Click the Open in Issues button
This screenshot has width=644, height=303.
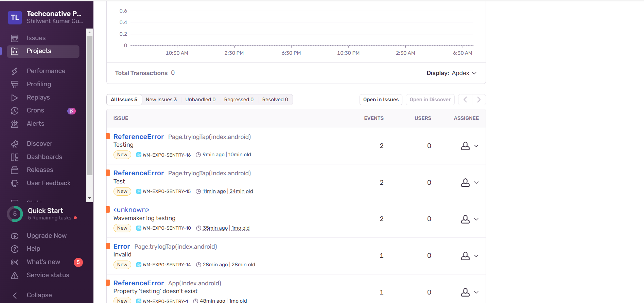pyautogui.click(x=381, y=100)
